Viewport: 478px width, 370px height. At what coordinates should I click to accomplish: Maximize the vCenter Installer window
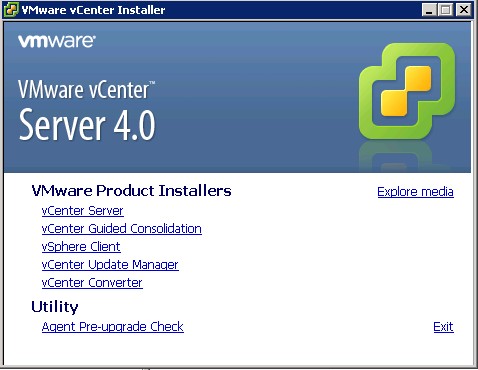pyautogui.click(x=446, y=10)
